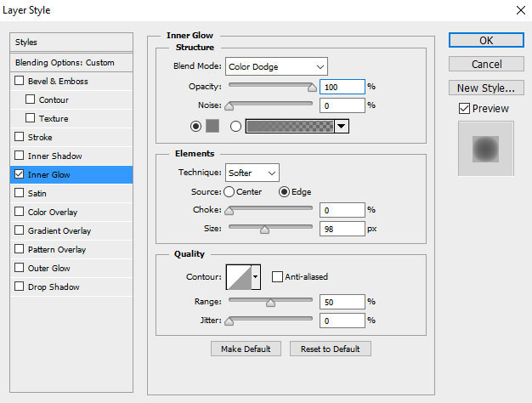Enable the Anti-aliased checkbox
Image resolution: width=532 pixels, height=403 pixels.
(277, 276)
